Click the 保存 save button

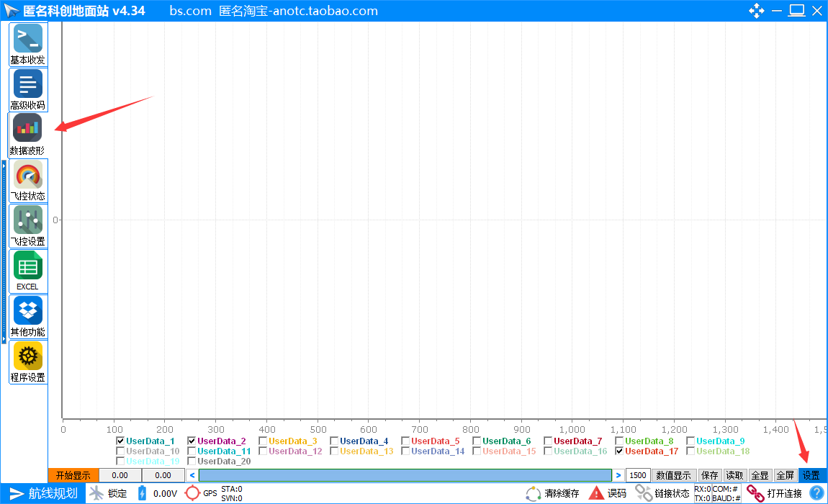pos(710,475)
